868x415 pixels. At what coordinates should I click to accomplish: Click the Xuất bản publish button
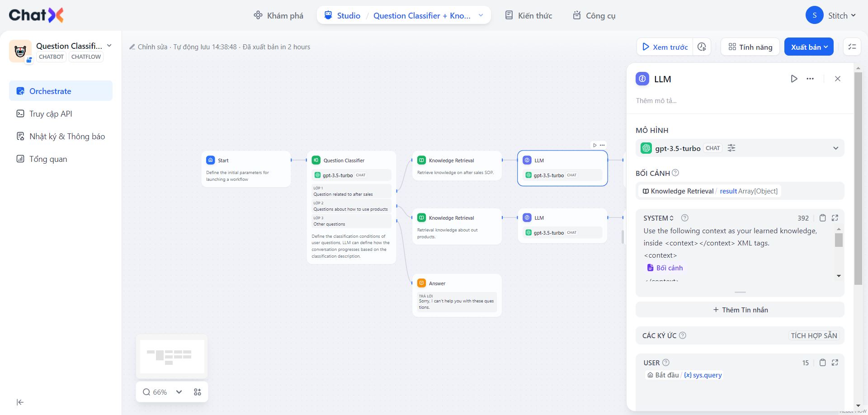coord(809,47)
